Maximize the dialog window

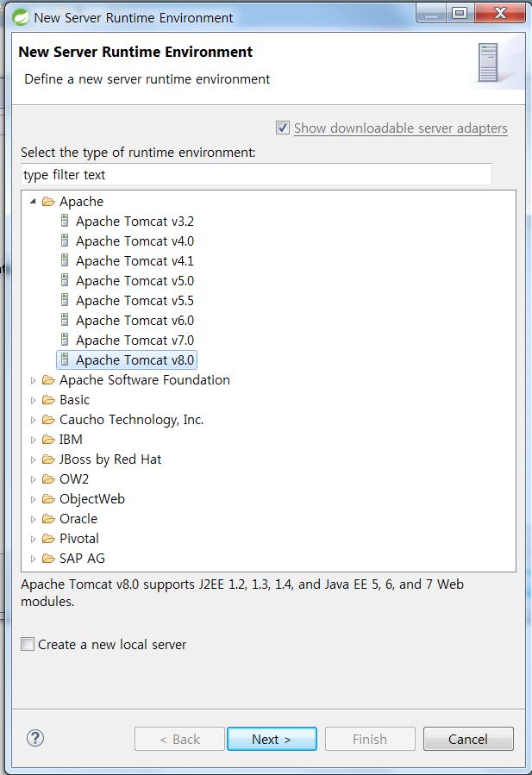pos(460,13)
